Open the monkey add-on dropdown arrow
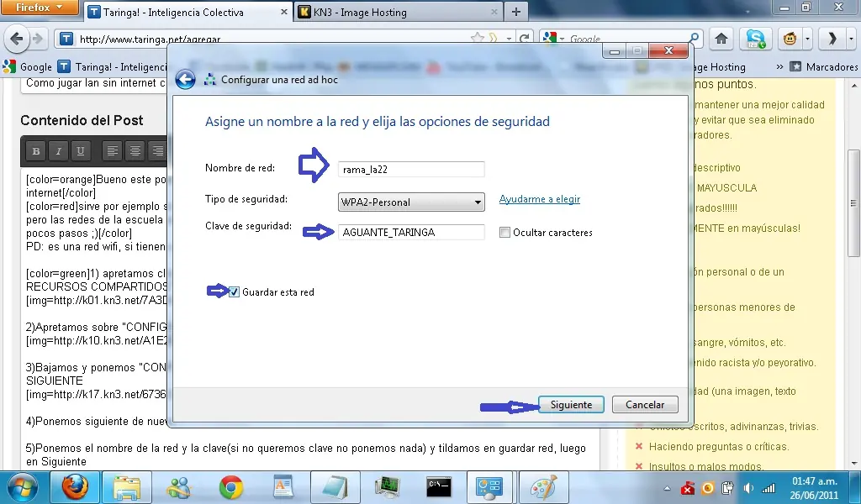The width and height of the screenshot is (861, 504). point(806,39)
